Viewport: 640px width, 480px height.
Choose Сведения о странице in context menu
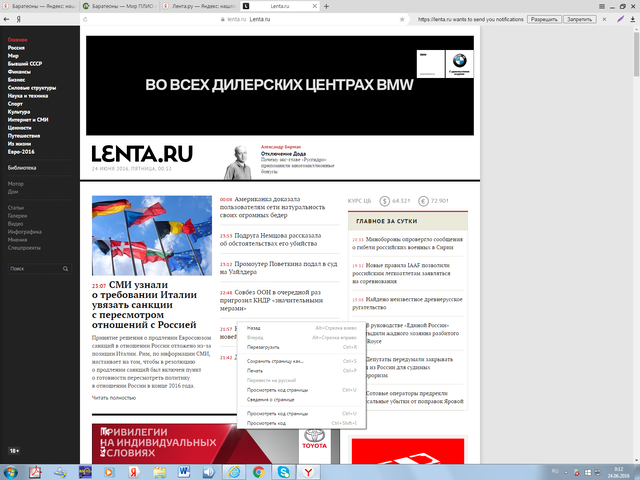point(301,400)
